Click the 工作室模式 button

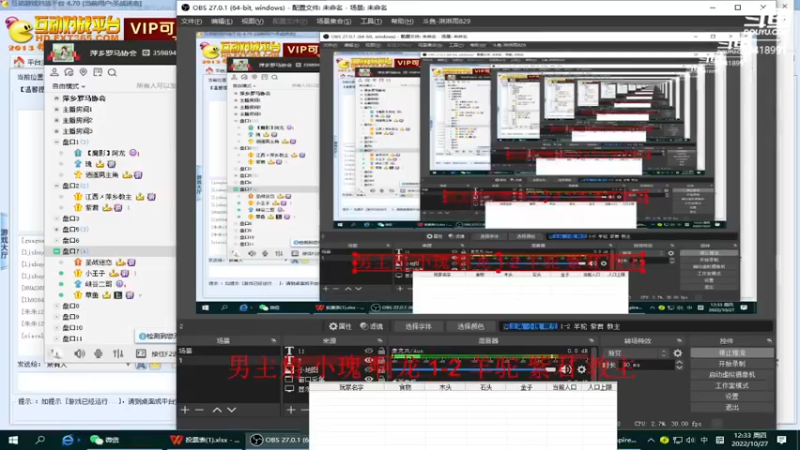point(732,386)
